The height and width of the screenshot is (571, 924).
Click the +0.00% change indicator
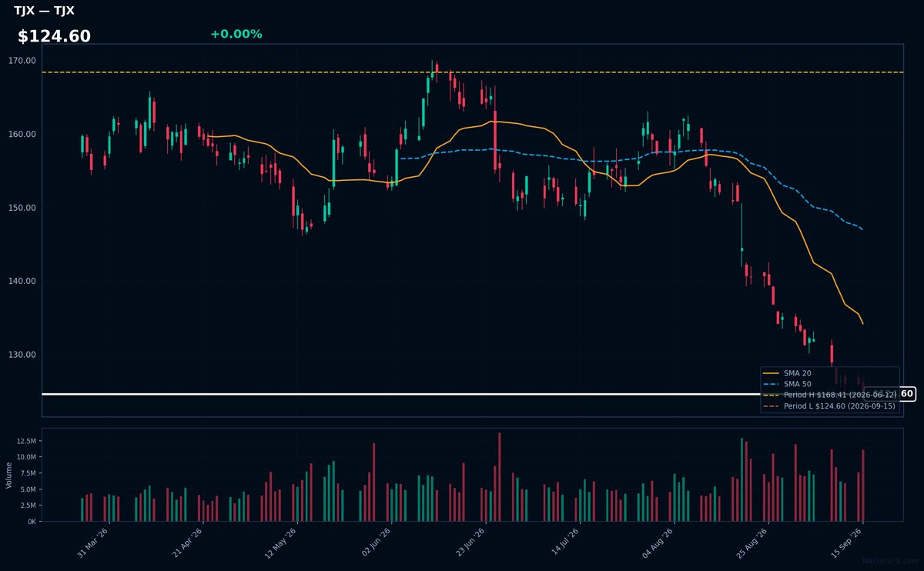click(236, 34)
